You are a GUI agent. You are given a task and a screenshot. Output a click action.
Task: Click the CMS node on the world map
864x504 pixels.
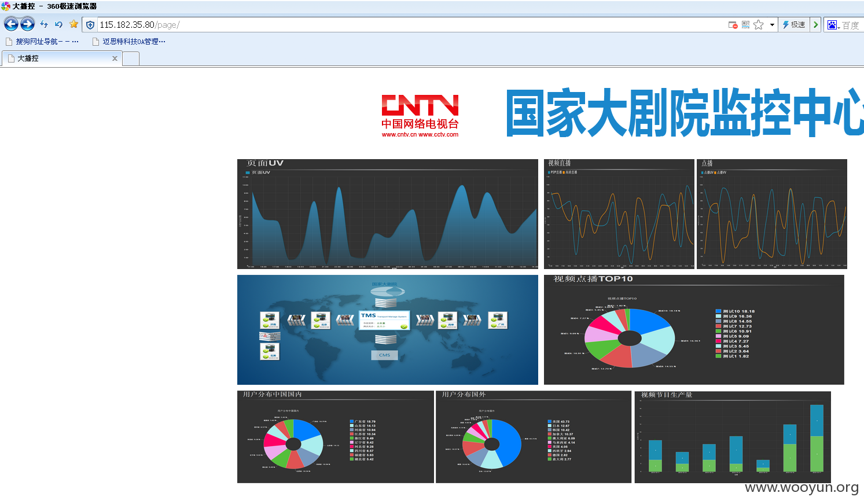coord(385,355)
